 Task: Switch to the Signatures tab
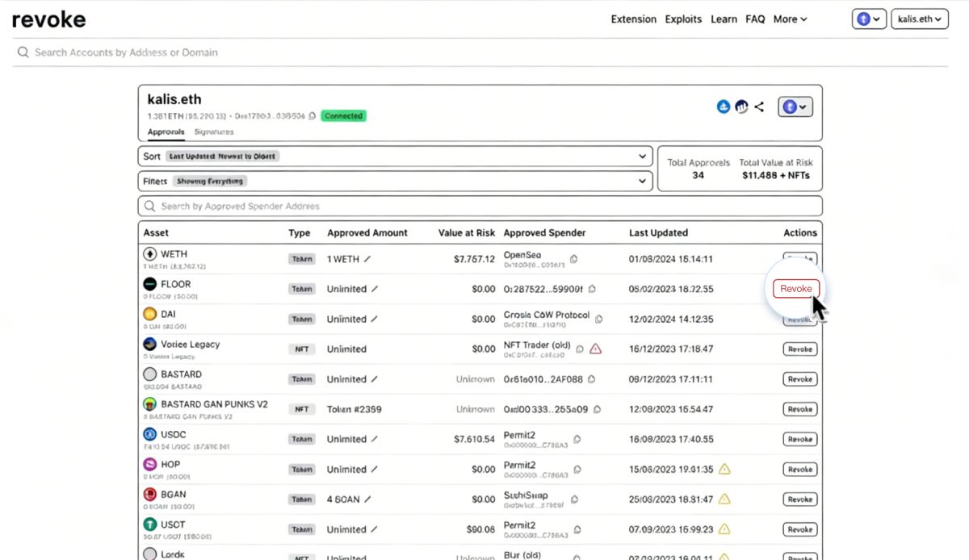click(214, 132)
